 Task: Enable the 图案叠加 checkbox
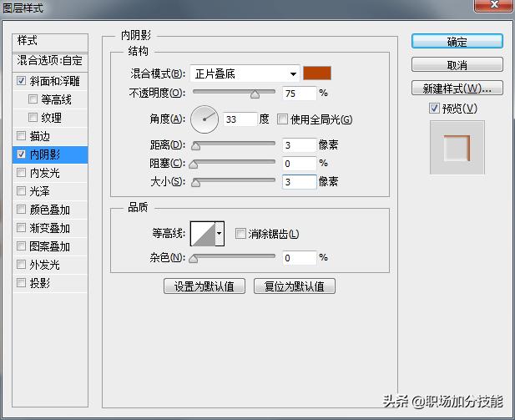tap(22, 246)
